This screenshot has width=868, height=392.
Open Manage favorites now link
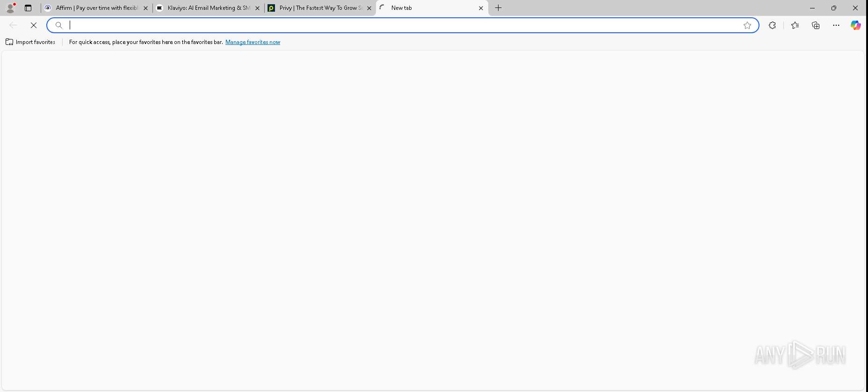(x=253, y=42)
